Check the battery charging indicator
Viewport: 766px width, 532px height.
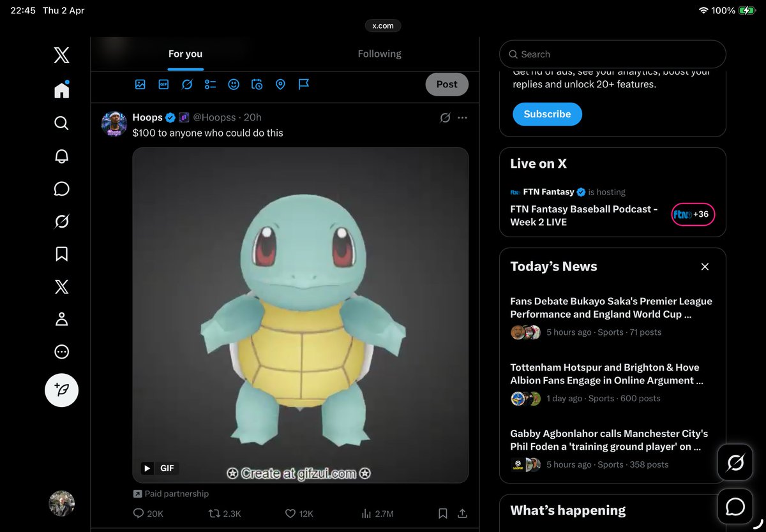tap(747, 10)
